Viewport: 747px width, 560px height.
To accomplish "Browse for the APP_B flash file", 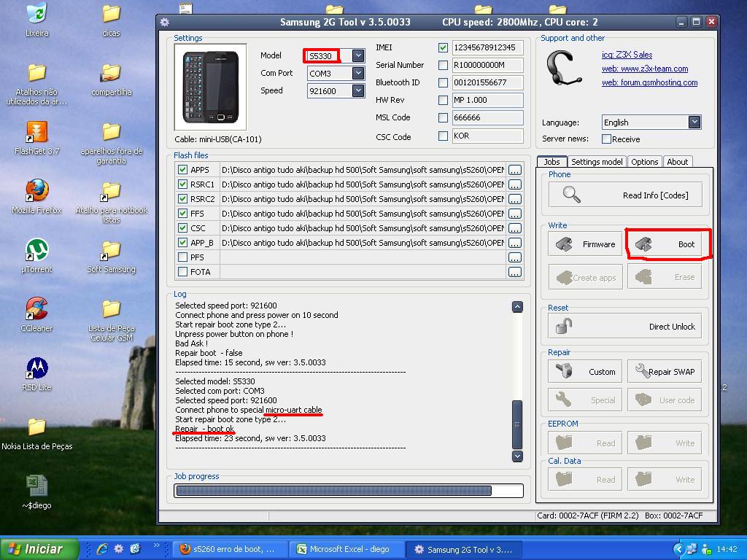I will point(514,243).
